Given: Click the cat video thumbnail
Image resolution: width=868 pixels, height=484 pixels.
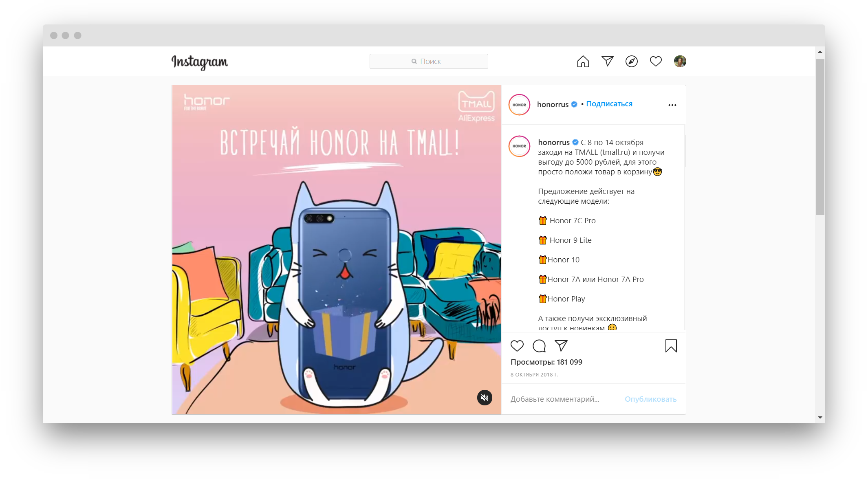Looking at the screenshot, I should [337, 249].
